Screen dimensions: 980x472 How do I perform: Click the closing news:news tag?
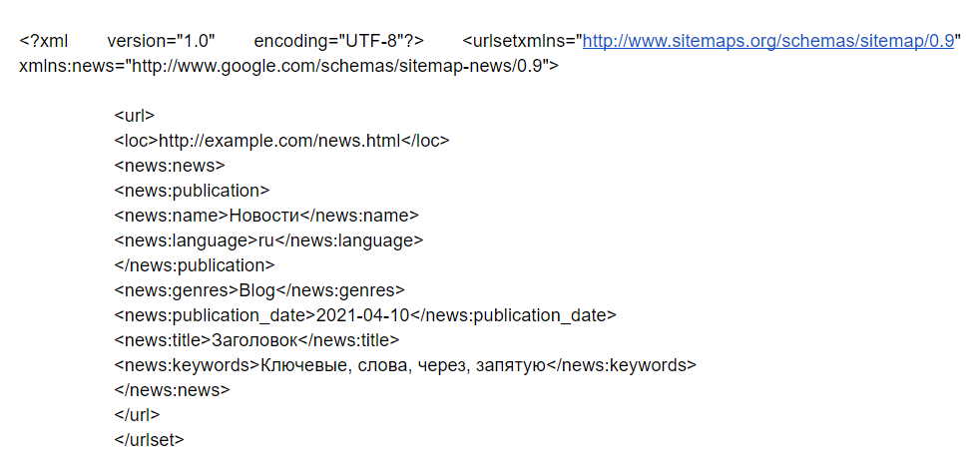(172, 391)
